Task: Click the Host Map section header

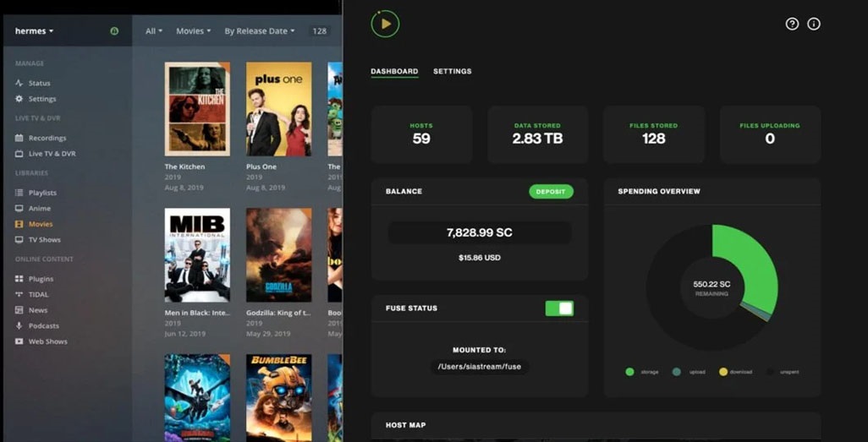Action: [x=406, y=425]
